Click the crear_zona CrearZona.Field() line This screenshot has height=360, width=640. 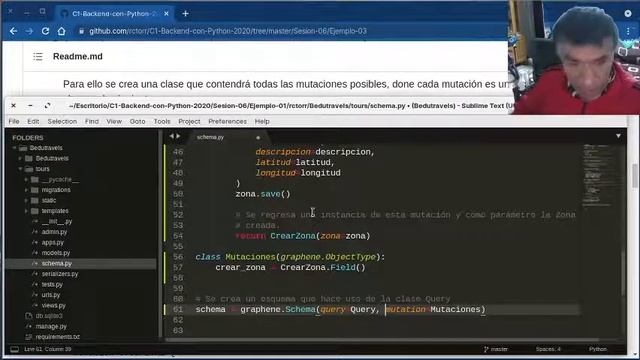pyautogui.click(x=290, y=267)
